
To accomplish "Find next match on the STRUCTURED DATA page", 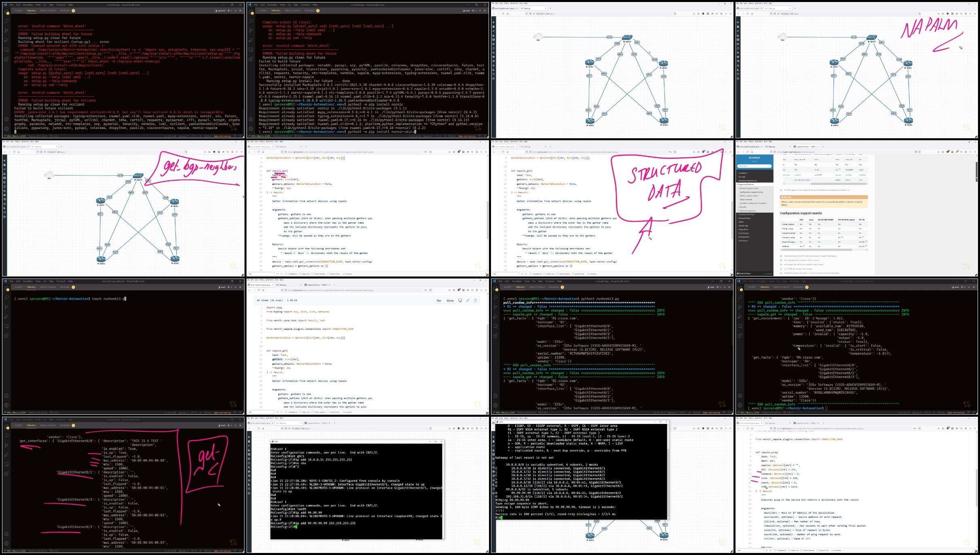I will (x=526, y=274).
